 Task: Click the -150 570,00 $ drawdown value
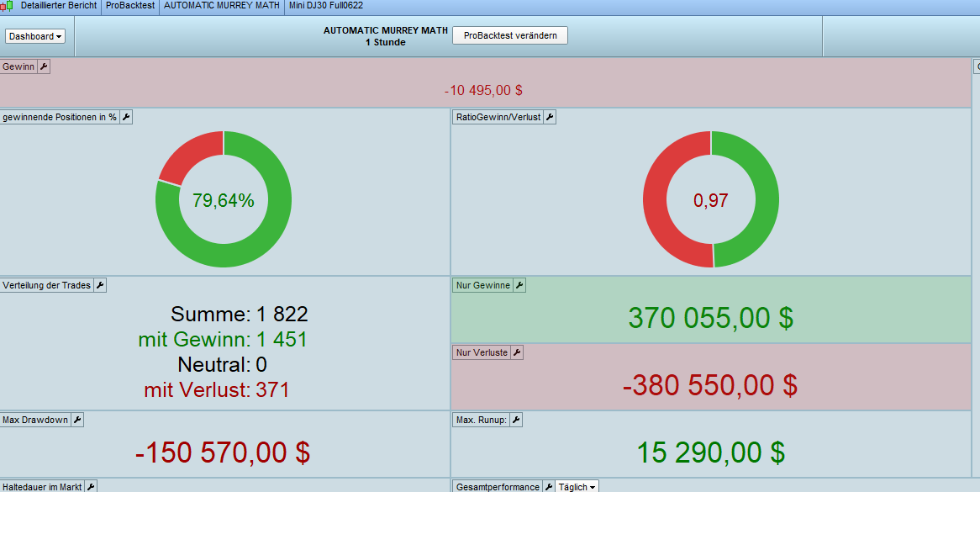click(223, 452)
